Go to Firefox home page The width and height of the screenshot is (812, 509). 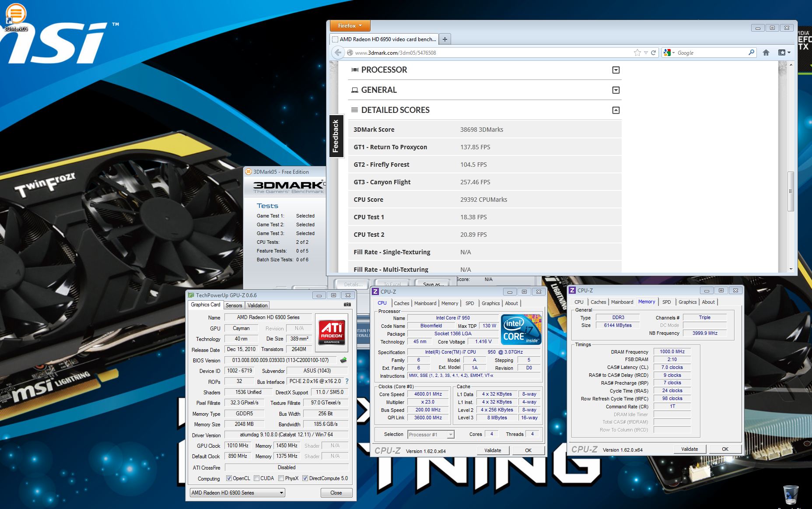[766, 53]
